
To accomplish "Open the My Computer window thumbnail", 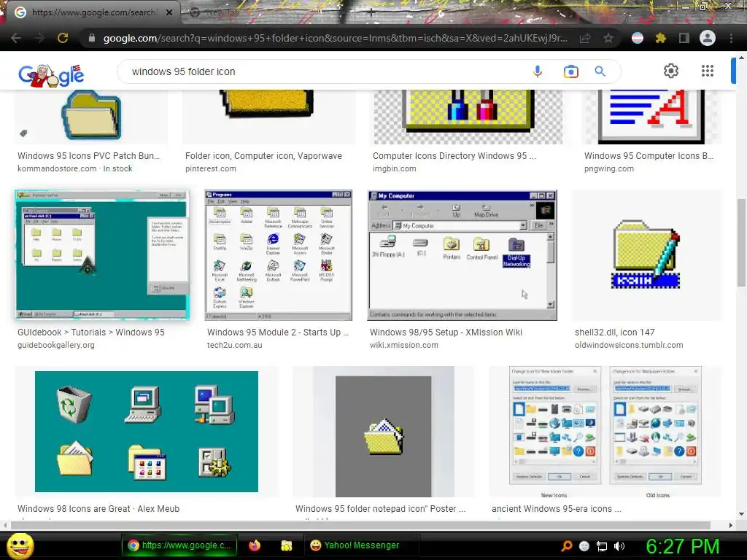I will pyautogui.click(x=462, y=254).
